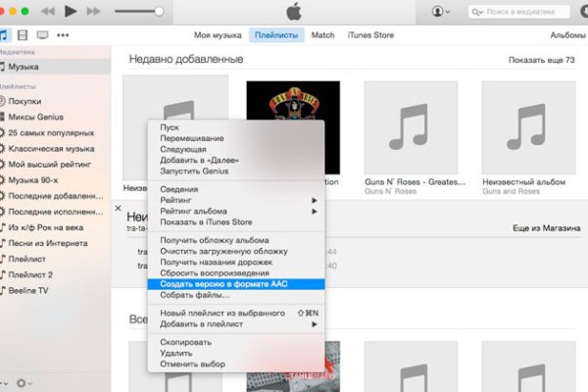This screenshot has height=392, width=588.
Task: Click the Play button in toolbar
Action: click(x=71, y=11)
